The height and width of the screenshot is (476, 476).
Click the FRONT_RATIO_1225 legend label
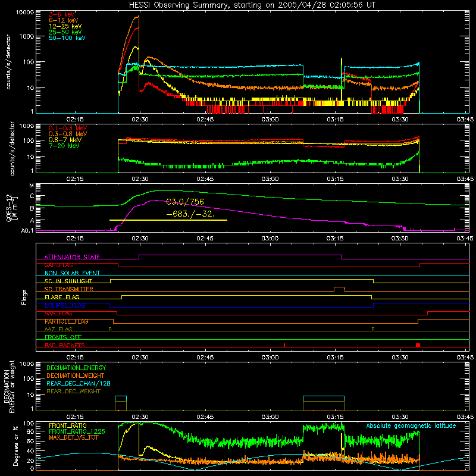tap(77, 431)
